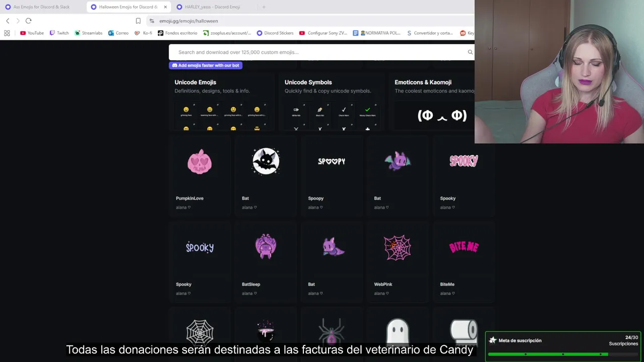
Task: Open the Correo bookmark
Action: pos(118,33)
